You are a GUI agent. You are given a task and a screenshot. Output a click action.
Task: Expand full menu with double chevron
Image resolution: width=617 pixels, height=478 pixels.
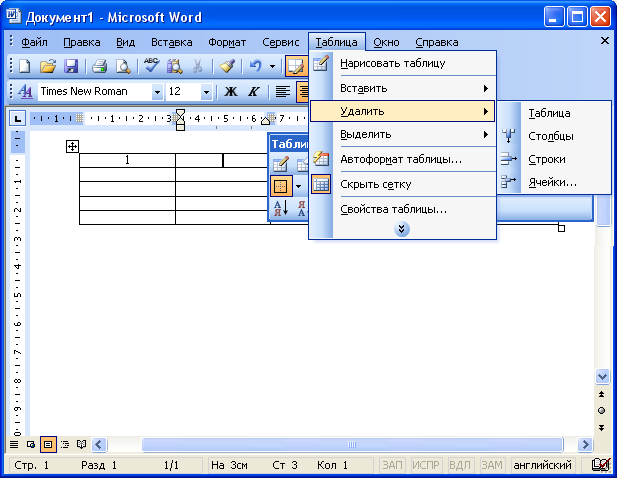point(401,229)
